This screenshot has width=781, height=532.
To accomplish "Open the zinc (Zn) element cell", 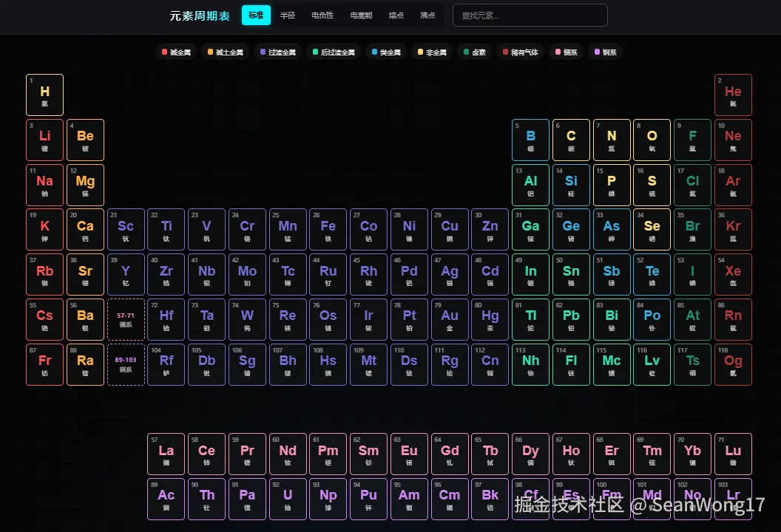I will (x=490, y=229).
